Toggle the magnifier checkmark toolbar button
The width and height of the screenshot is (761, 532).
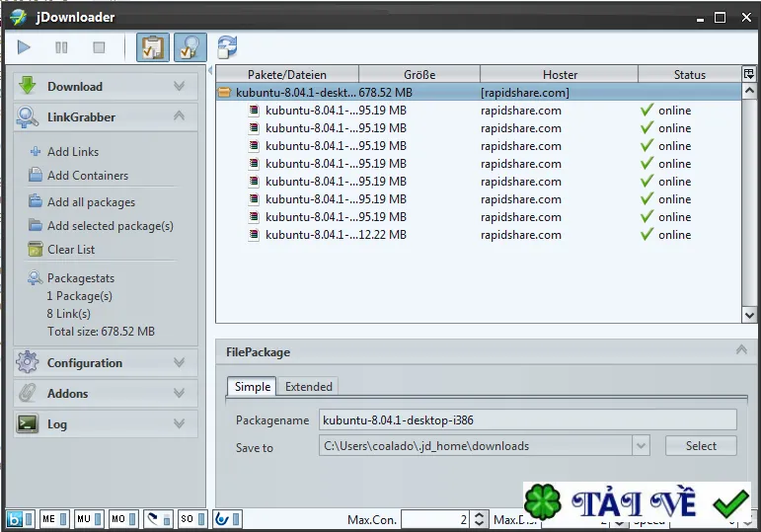click(190, 47)
